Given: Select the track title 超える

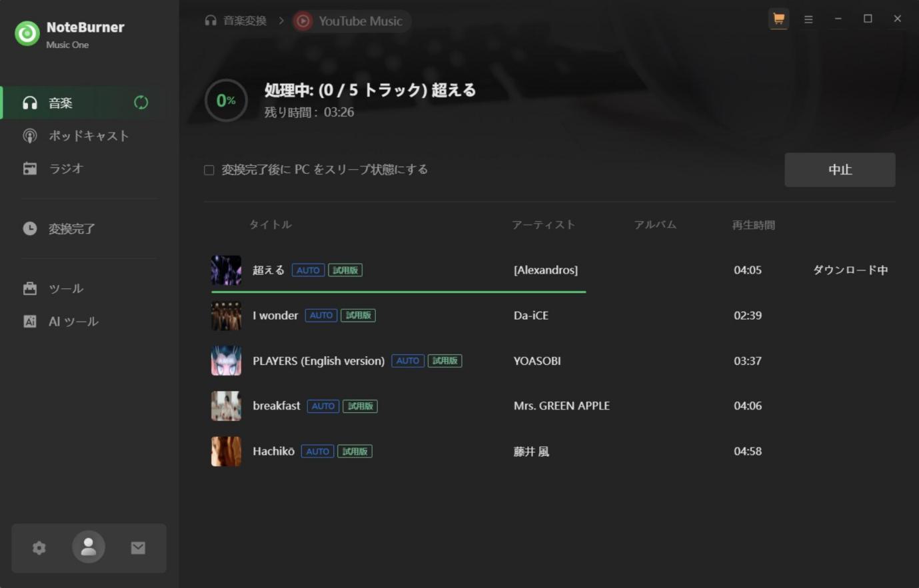Looking at the screenshot, I should pyautogui.click(x=269, y=270).
